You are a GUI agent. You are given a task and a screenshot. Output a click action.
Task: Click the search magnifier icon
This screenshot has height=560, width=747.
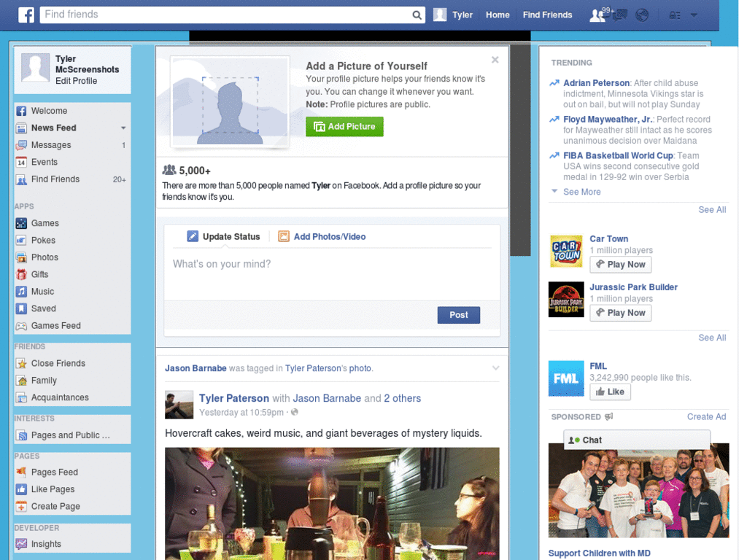click(417, 15)
